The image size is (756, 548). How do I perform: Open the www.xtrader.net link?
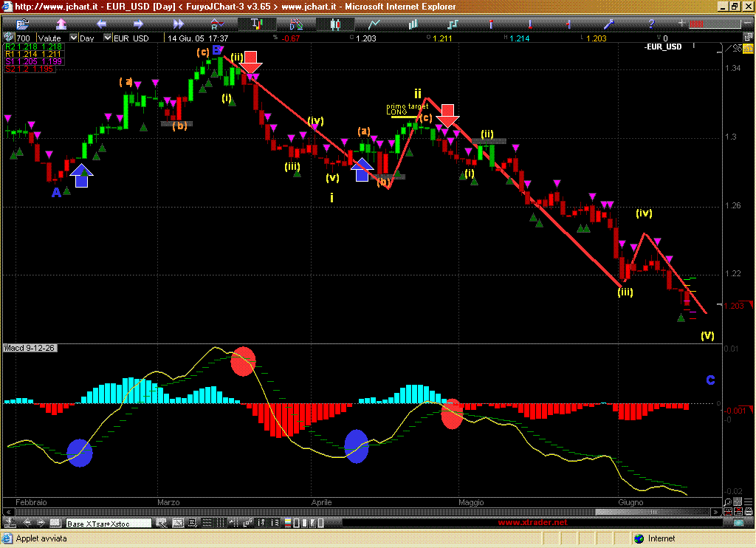[x=533, y=523]
